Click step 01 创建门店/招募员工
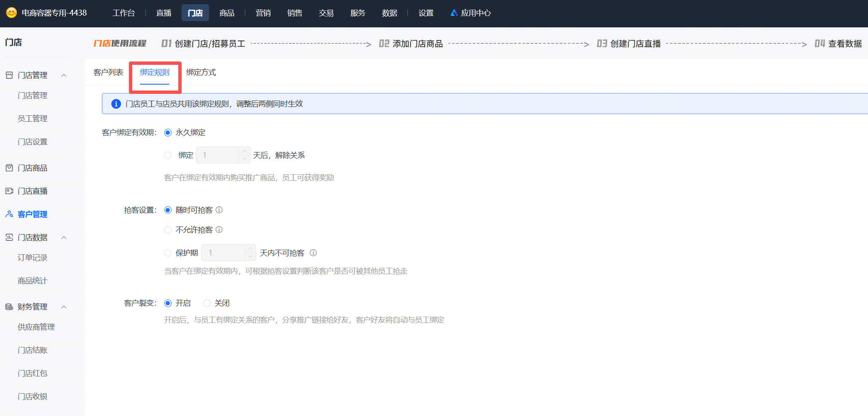Screen dimensions: 868x416 pos(203,44)
